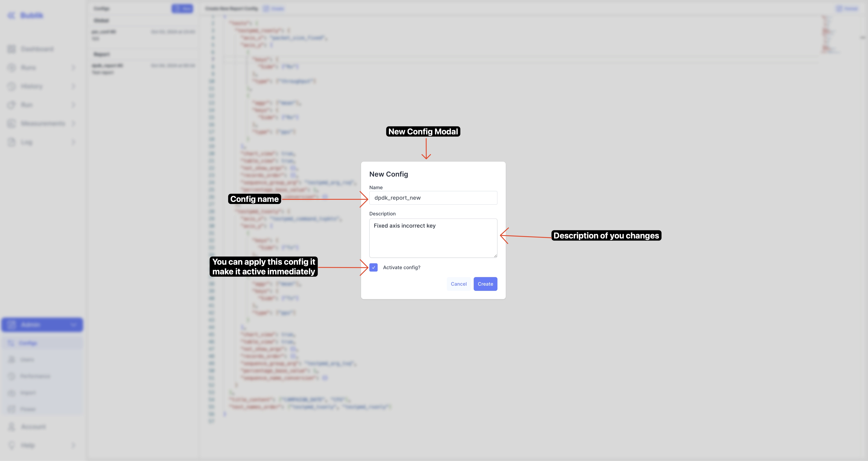Select the Runs sidebar icon
This screenshot has width=868, height=461.
(11, 67)
